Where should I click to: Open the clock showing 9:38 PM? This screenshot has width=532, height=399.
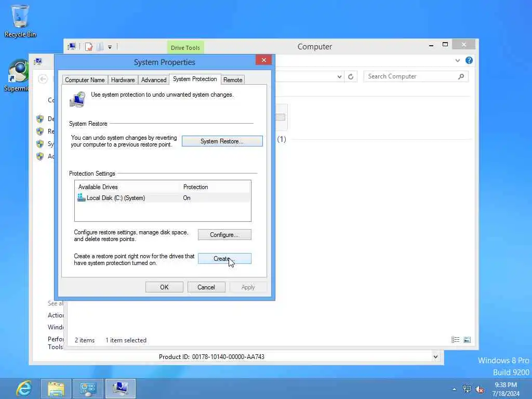tap(506, 389)
